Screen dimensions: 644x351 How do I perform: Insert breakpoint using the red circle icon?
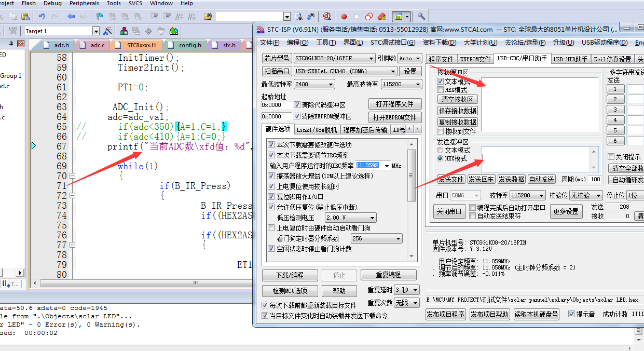pos(344,17)
